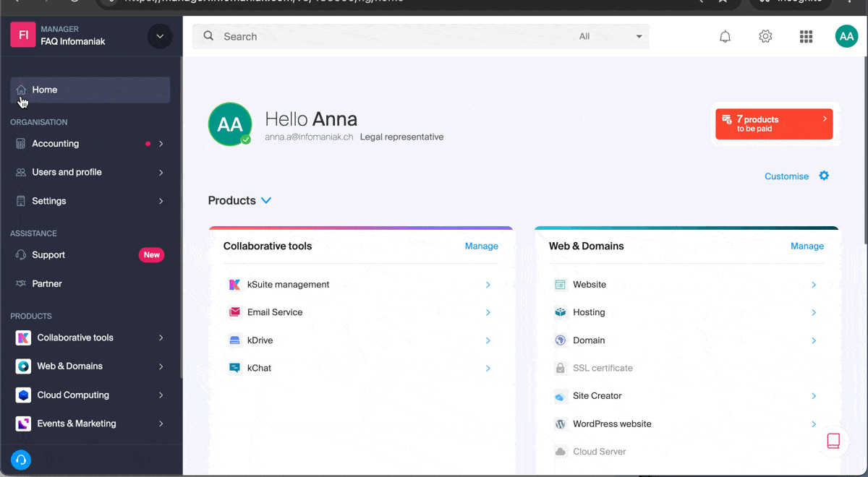Click the Website icon
Screen dimensions: 868x477
[560, 285]
